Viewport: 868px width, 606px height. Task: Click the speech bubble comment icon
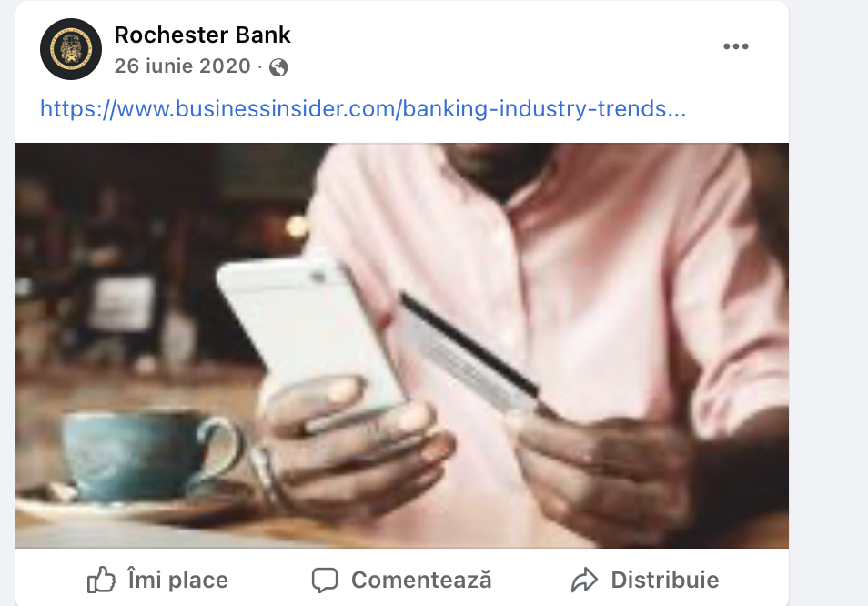(325, 580)
